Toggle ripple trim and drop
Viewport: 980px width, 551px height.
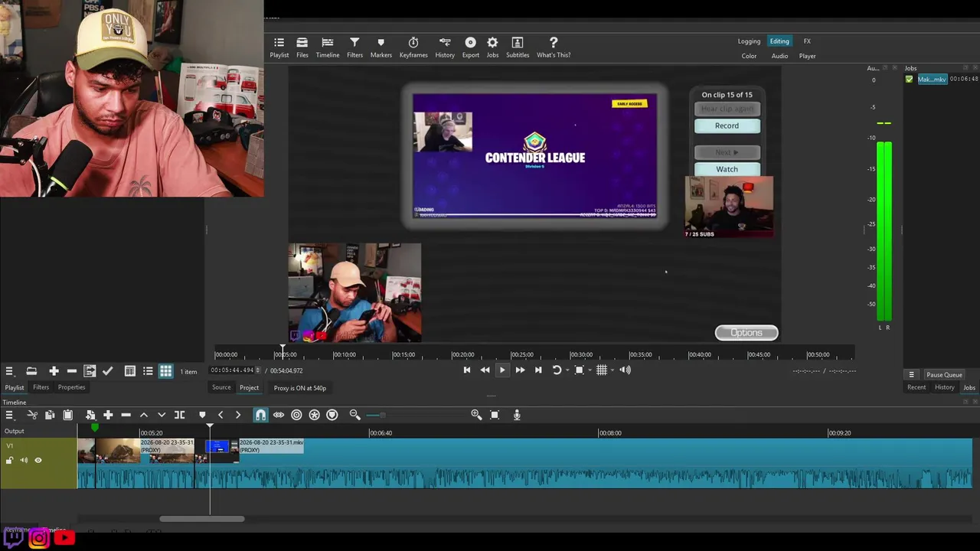pos(296,415)
